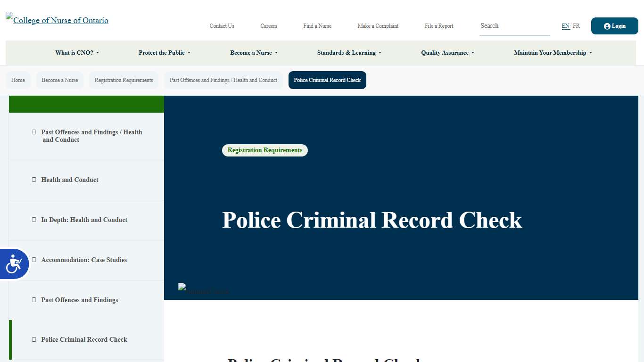The width and height of the screenshot is (644, 362).
Task: Click the Make a Complaint link
Action: [x=378, y=26]
